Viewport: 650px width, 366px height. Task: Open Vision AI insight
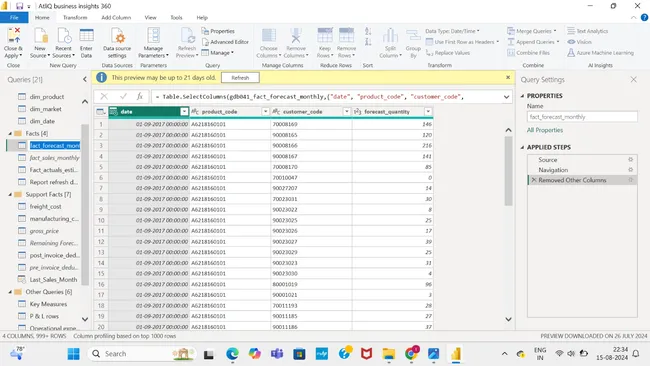(579, 42)
